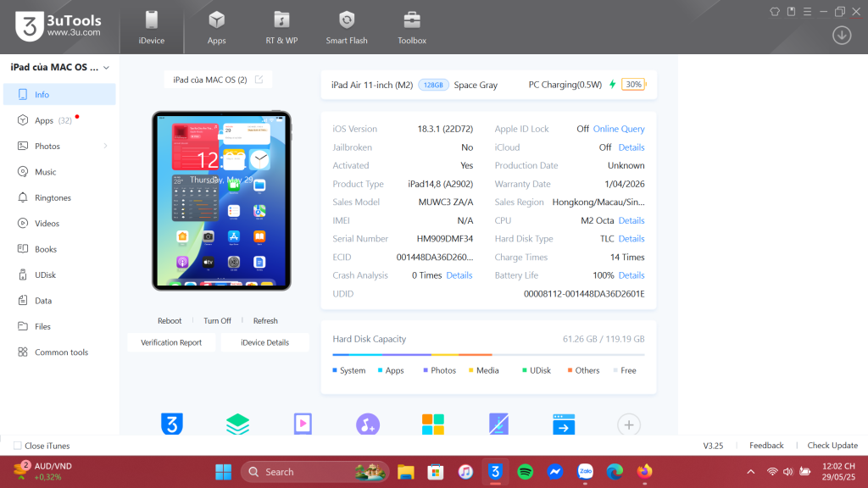Image resolution: width=868 pixels, height=488 pixels.
Task: Select Info in the sidebar
Action: point(59,94)
